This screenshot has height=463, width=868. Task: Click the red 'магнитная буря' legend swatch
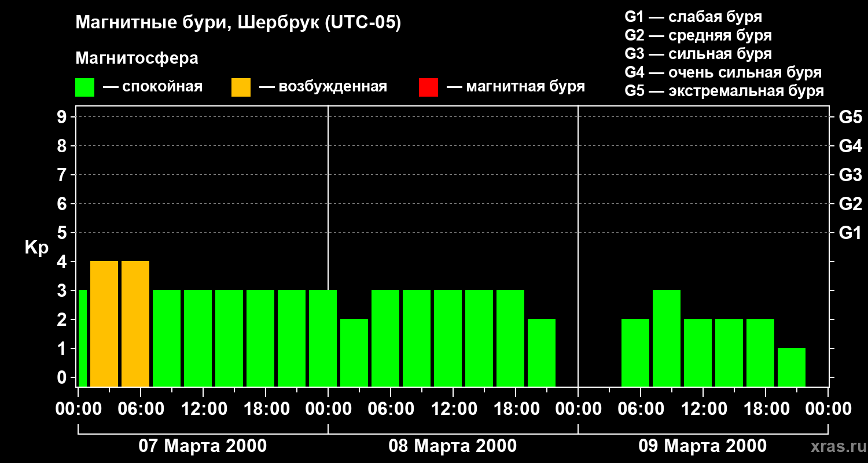coord(428,87)
